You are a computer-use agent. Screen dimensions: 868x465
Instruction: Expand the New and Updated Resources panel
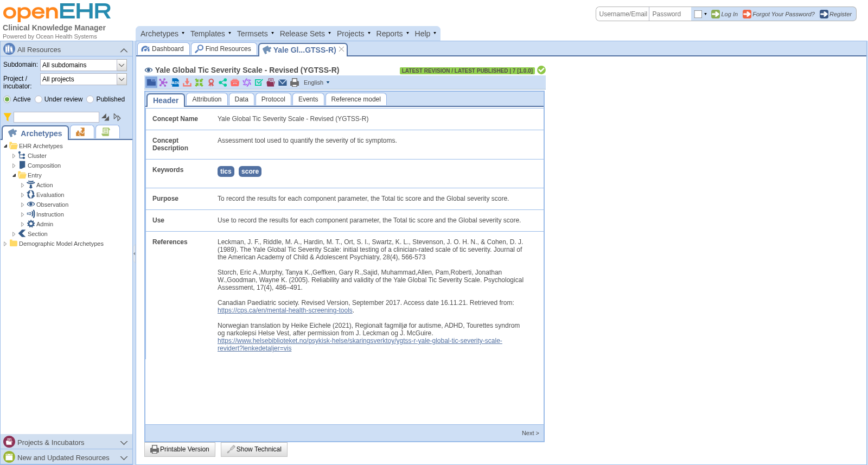click(x=124, y=458)
